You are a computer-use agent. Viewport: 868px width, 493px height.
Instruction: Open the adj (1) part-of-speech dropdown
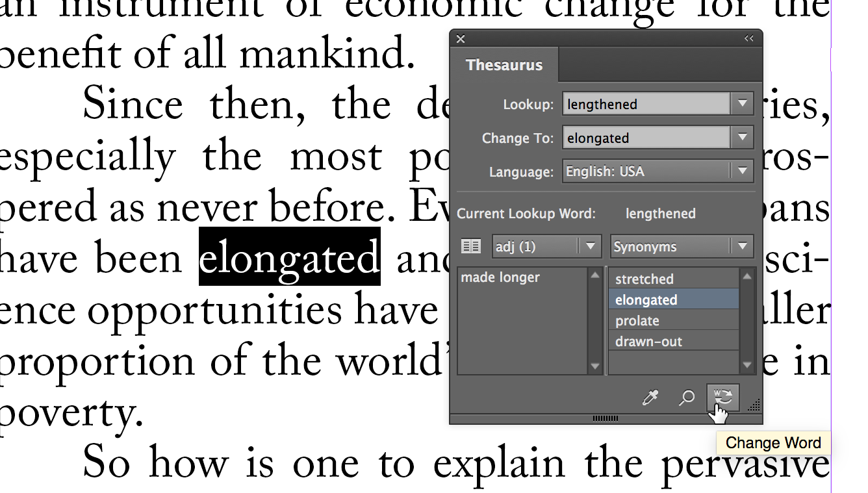tap(589, 246)
